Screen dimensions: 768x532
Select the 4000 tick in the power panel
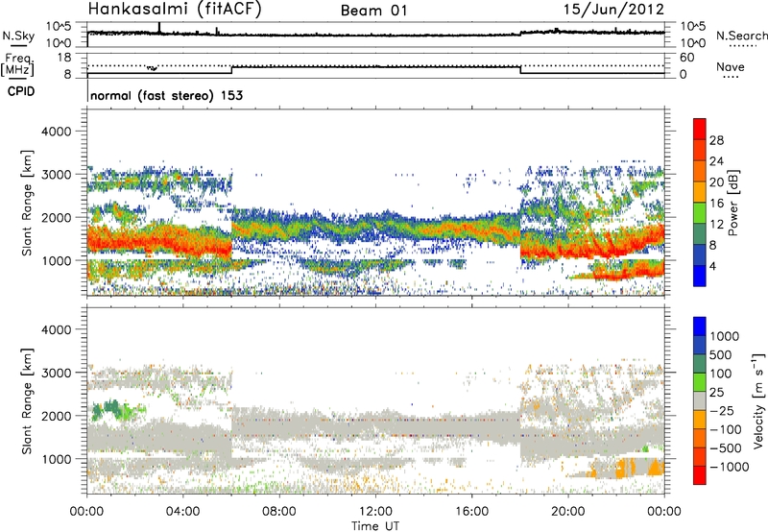[57, 132]
